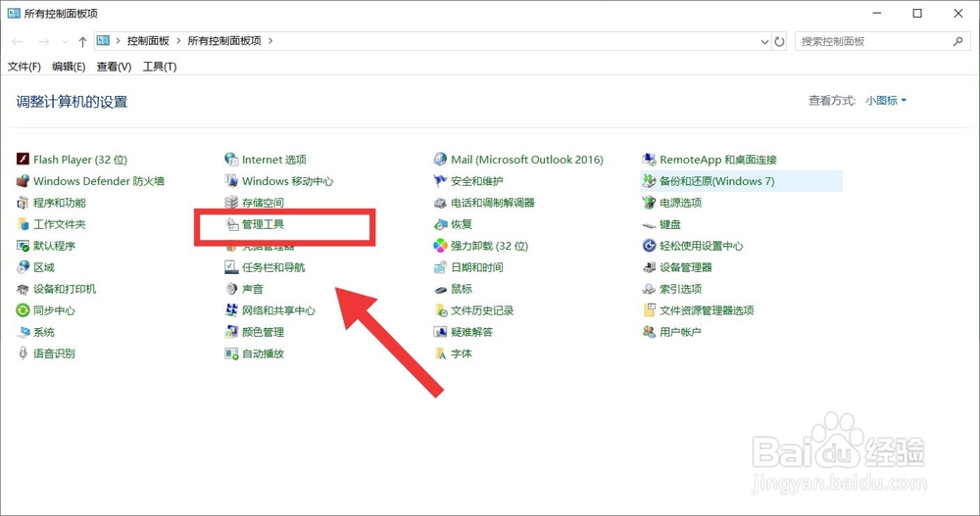Click the 搜索控制面板 search field
Image resolution: width=980 pixels, height=516 pixels.
click(x=882, y=41)
